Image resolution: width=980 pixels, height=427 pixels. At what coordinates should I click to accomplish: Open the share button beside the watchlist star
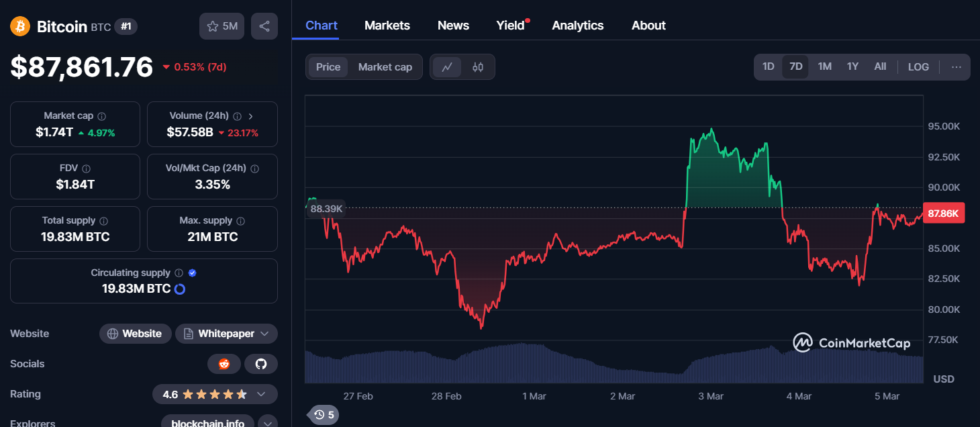pyautogui.click(x=264, y=26)
